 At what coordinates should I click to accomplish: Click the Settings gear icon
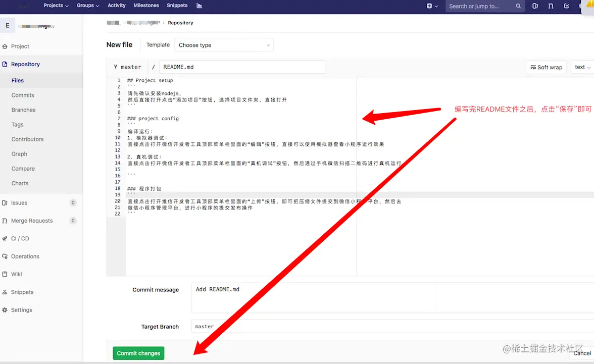point(5,310)
